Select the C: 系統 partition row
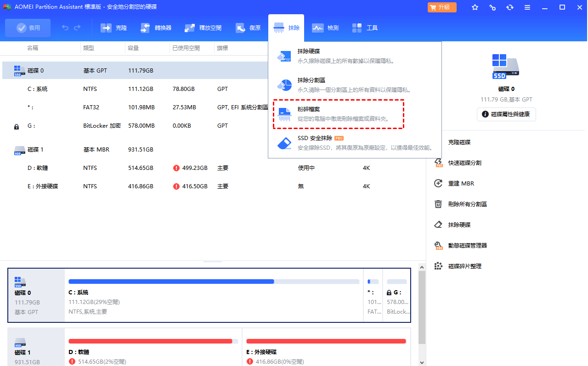The image size is (588, 366). [135, 89]
